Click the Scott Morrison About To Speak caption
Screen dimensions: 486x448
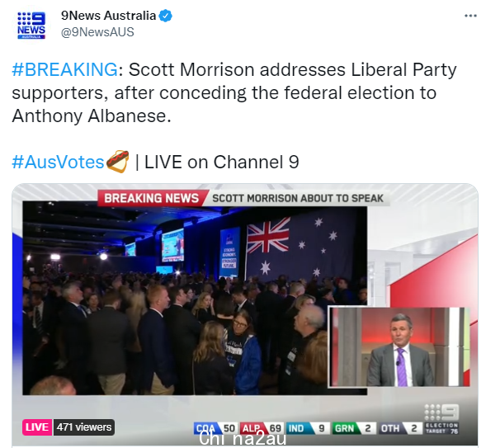(298, 198)
